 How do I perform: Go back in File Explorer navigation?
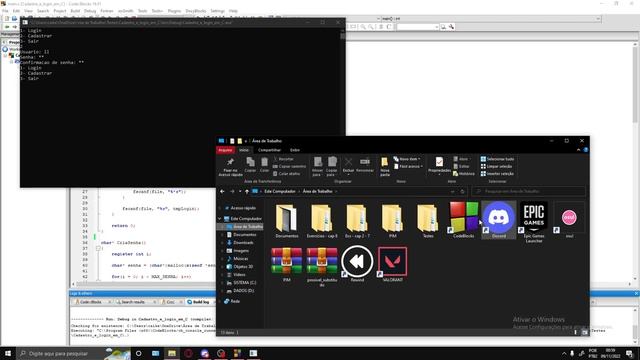222,191
